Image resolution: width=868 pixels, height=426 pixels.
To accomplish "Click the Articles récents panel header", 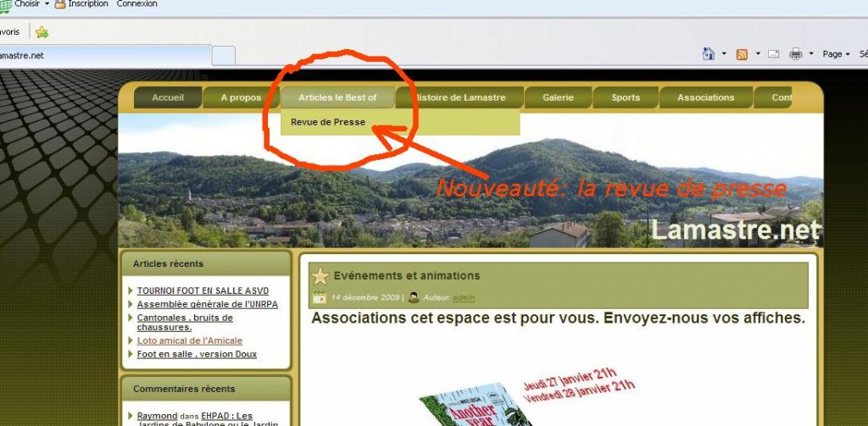I will [x=205, y=264].
